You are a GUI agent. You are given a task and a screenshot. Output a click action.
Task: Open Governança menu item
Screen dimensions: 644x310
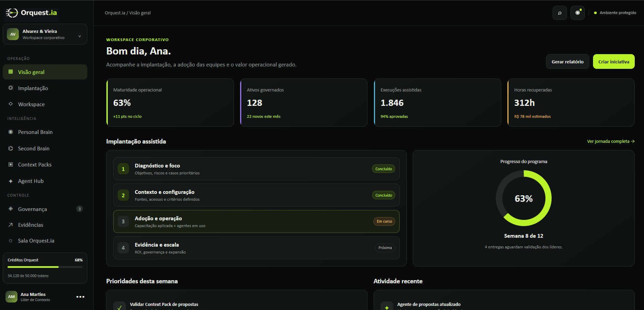(x=45, y=209)
